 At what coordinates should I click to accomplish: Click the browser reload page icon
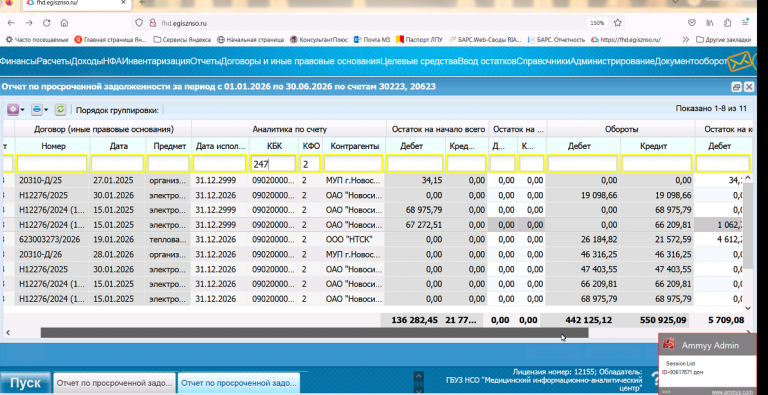(x=47, y=23)
